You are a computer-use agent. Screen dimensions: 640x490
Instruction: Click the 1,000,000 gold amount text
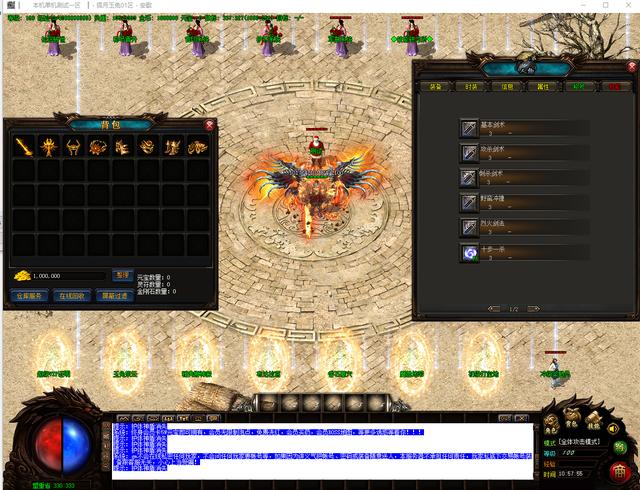pos(47,276)
